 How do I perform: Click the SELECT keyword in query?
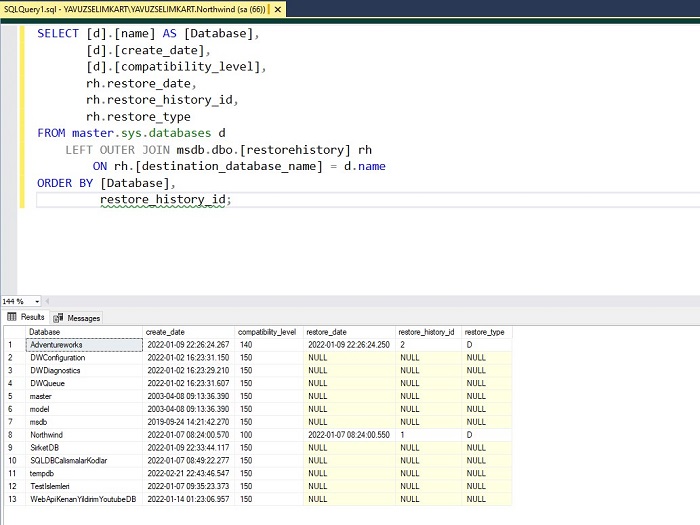pos(58,33)
